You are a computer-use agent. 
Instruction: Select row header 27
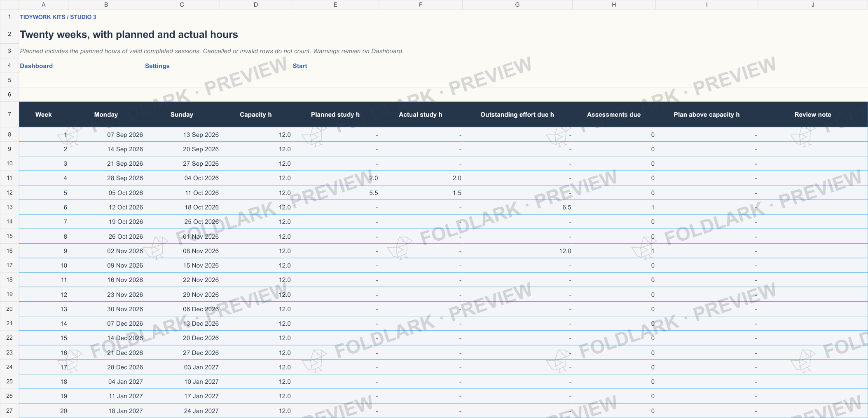tap(9, 411)
